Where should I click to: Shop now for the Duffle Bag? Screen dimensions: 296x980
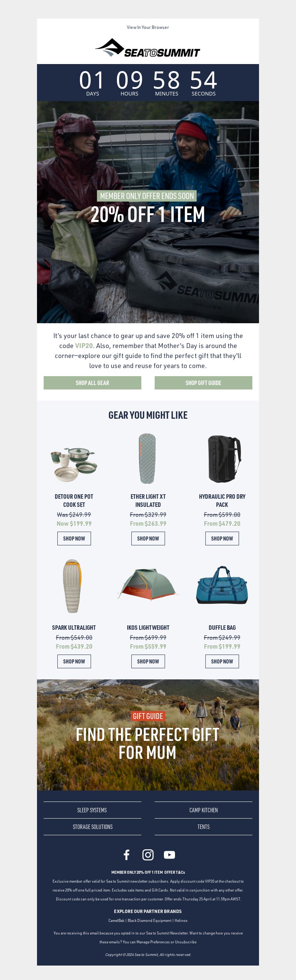click(x=222, y=661)
